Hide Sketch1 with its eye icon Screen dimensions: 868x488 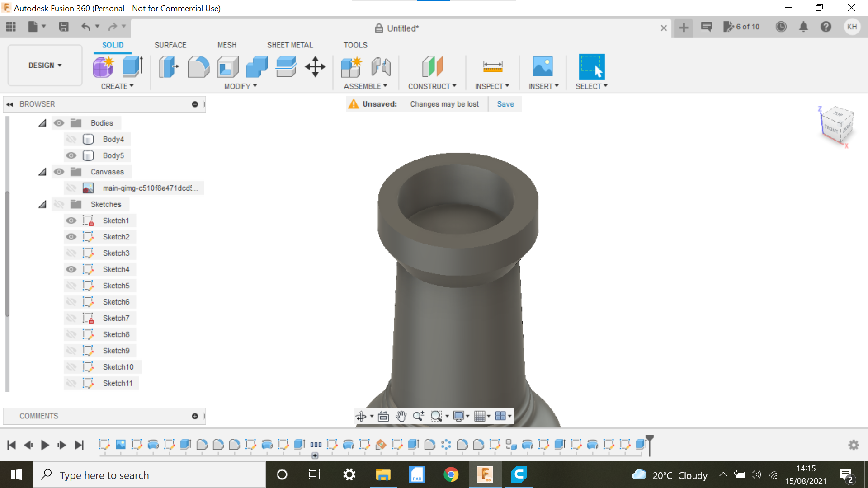(71, 221)
